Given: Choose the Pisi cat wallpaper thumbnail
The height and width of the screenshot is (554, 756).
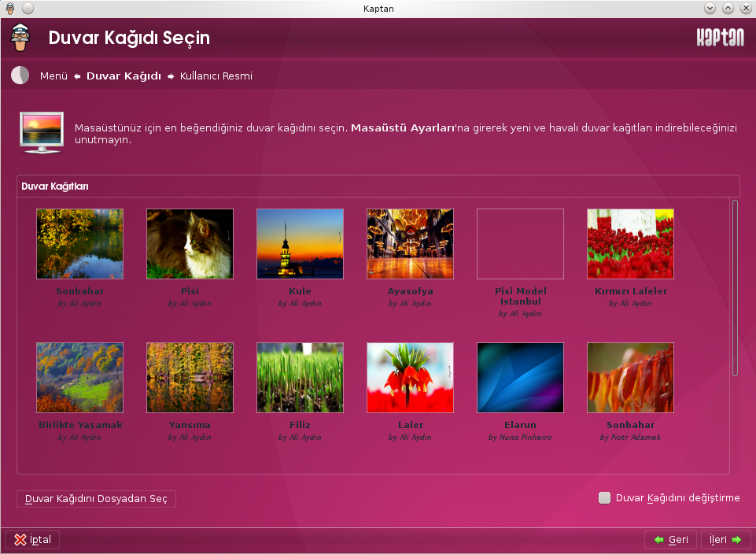Looking at the screenshot, I should pyautogui.click(x=190, y=243).
